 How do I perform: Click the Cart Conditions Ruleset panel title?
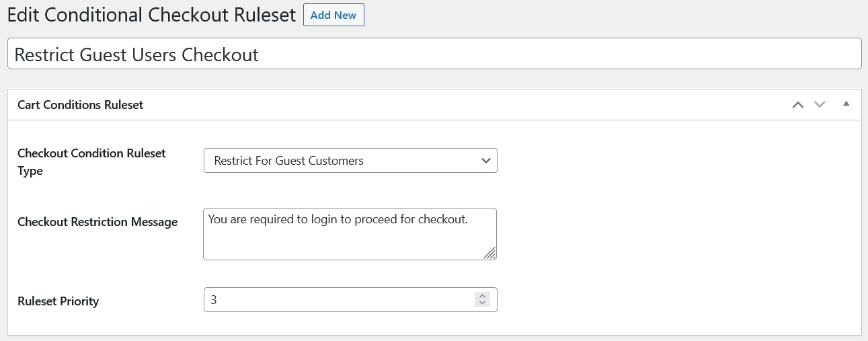tap(80, 104)
